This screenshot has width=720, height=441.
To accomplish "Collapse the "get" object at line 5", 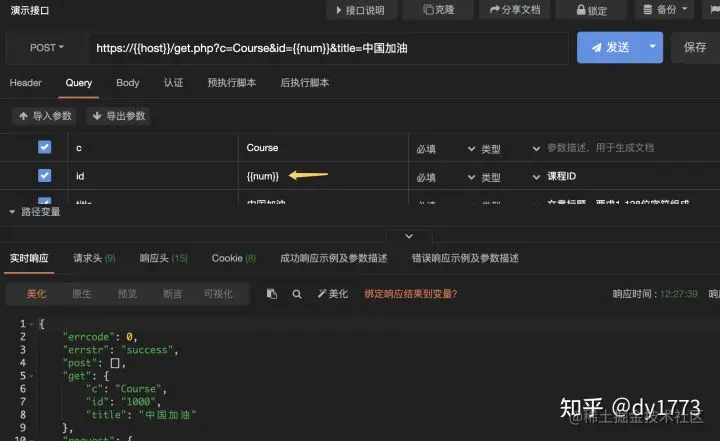I will tap(31, 376).
